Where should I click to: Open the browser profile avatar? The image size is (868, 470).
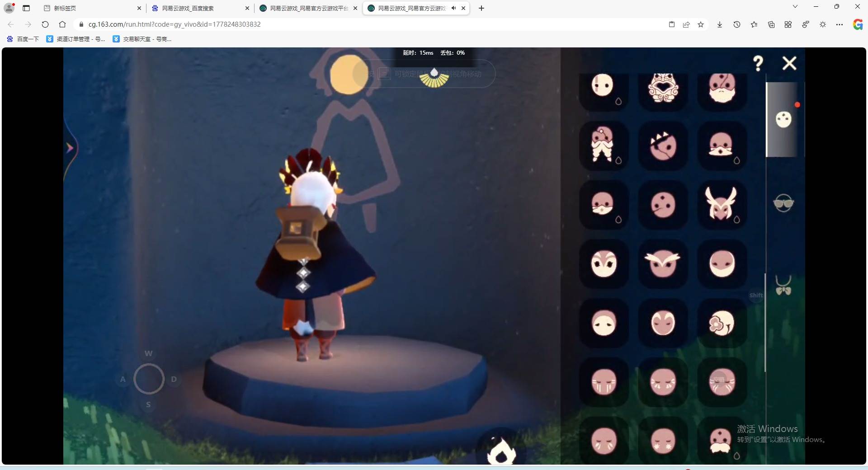click(9, 8)
